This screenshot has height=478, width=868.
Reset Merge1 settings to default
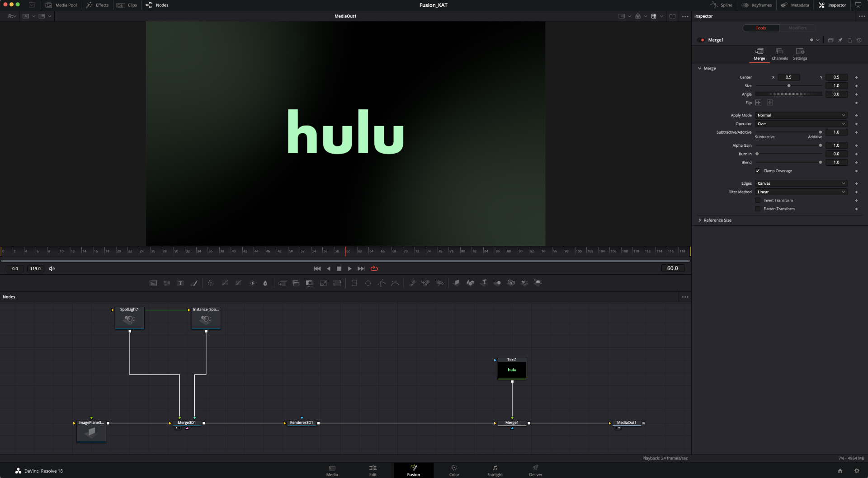coord(859,40)
